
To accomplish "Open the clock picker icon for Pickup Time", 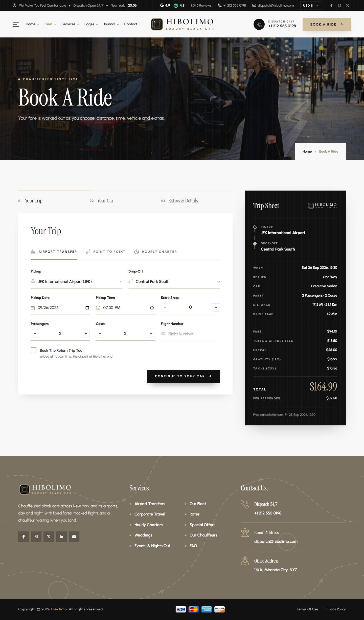I will [152, 308].
